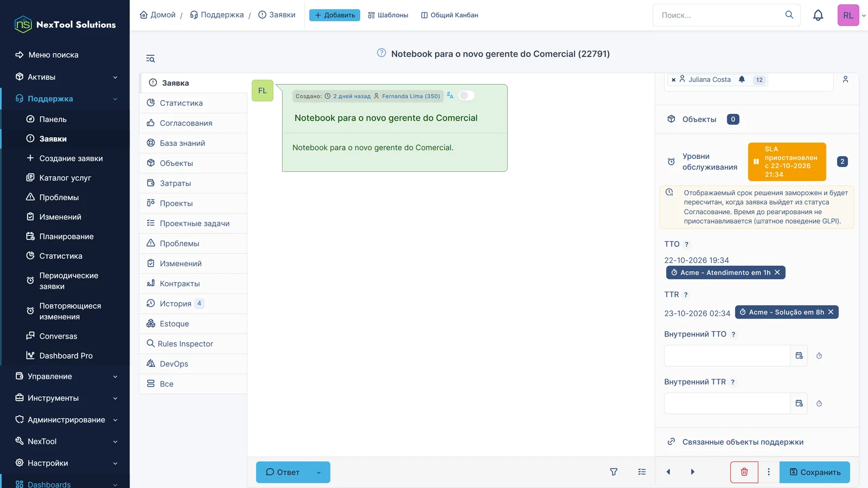This screenshot has height=488, width=868.
Task: Click the timer icon beside Внутренний TTR
Action: pyautogui.click(x=819, y=403)
